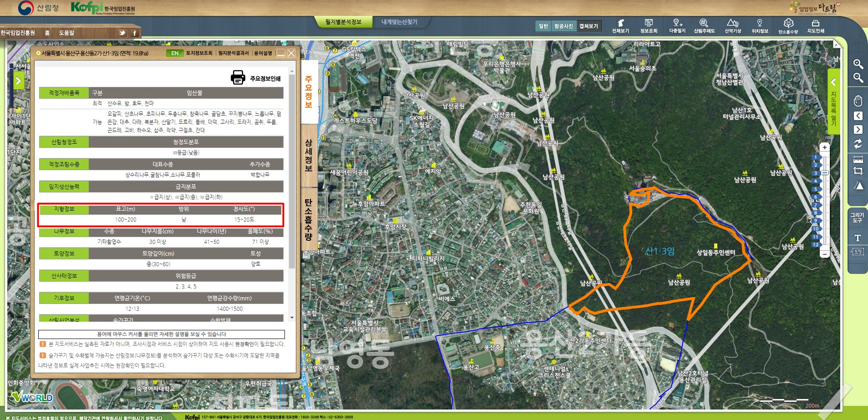
Task: Click the zoom-out magnifier tool
Action: pos(858,78)
